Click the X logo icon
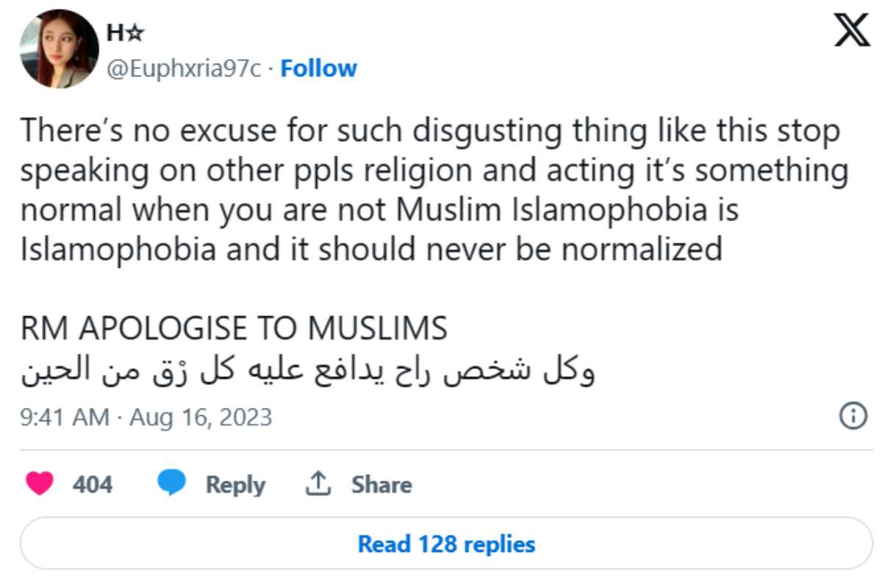 pyautogui.click(x=852, y=32)
